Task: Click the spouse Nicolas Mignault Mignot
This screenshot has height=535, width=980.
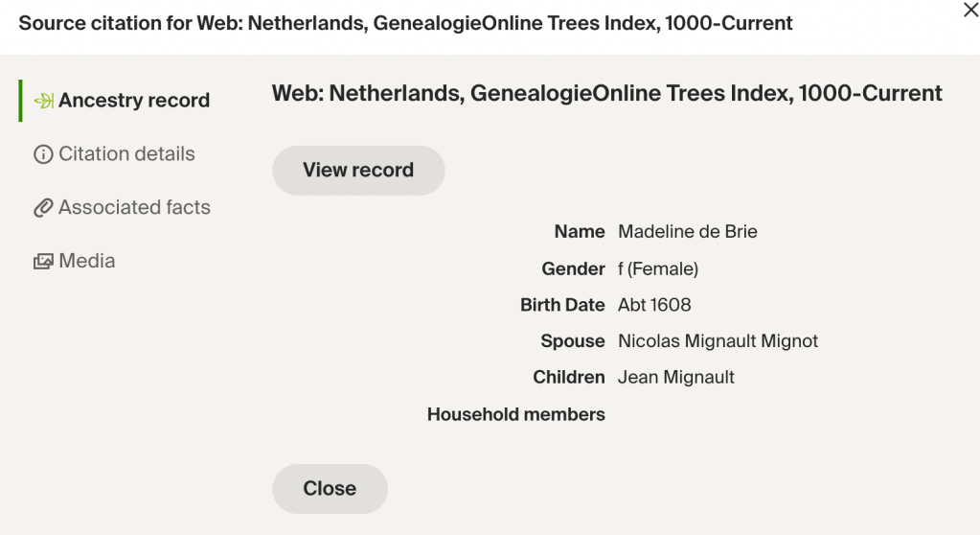Action: pos(718,341)
